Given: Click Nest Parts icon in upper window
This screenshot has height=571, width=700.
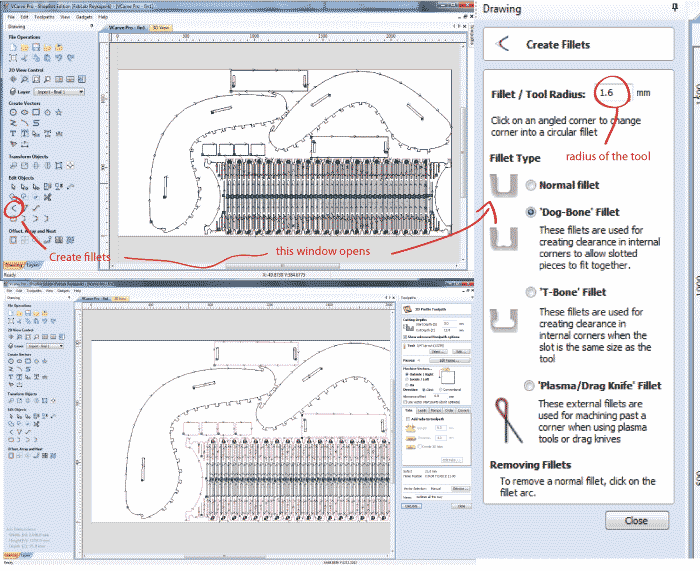Looking at the screenshot, I should (x=70, y=240).
